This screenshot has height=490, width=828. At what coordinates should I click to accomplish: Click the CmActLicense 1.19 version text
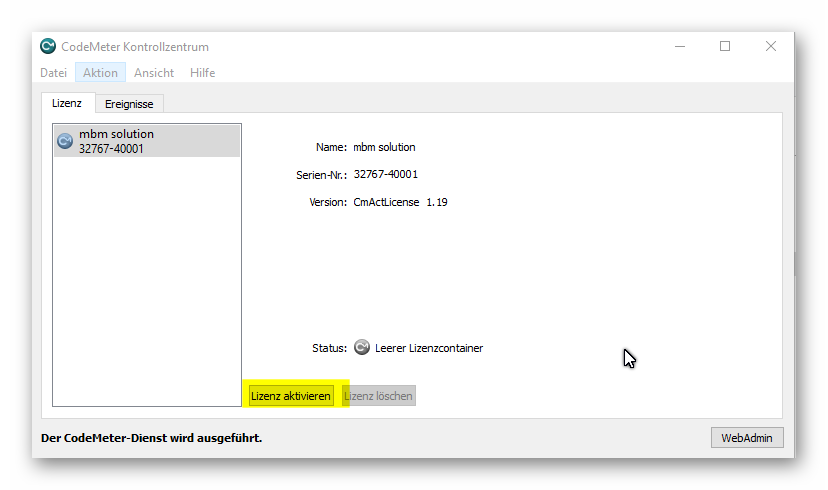pyautogui.click(x=400, y=202)
